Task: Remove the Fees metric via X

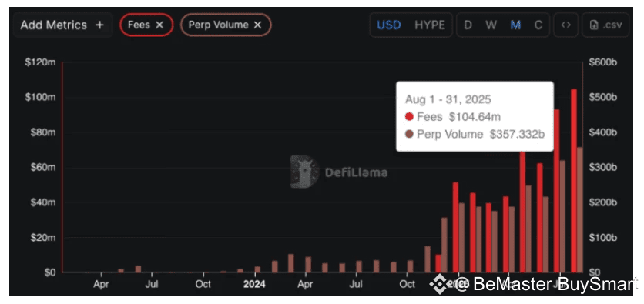Action: point(159,25)
